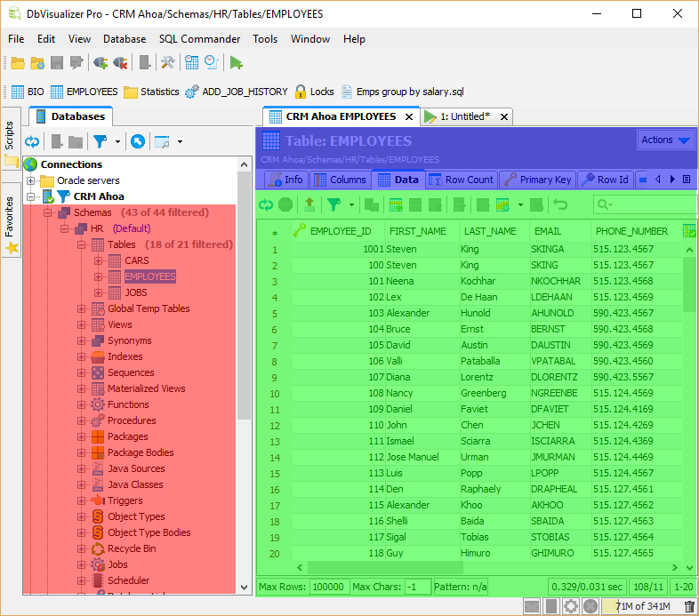
Task: Toggle the funnel filter in data grid toolbar
Action: click(x=333, y=204)
